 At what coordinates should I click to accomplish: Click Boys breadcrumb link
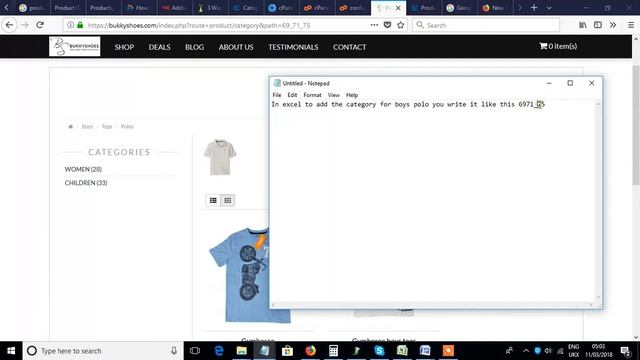87,127
